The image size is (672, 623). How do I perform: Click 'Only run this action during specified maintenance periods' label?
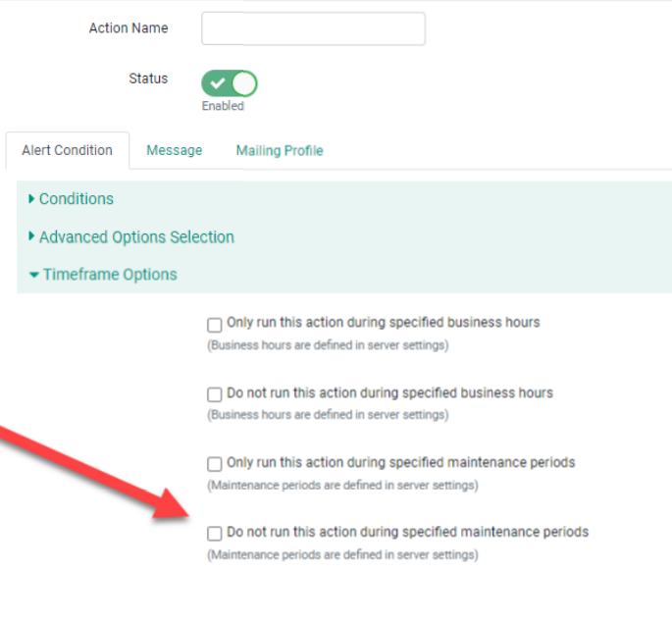click(x=400, y=463)
